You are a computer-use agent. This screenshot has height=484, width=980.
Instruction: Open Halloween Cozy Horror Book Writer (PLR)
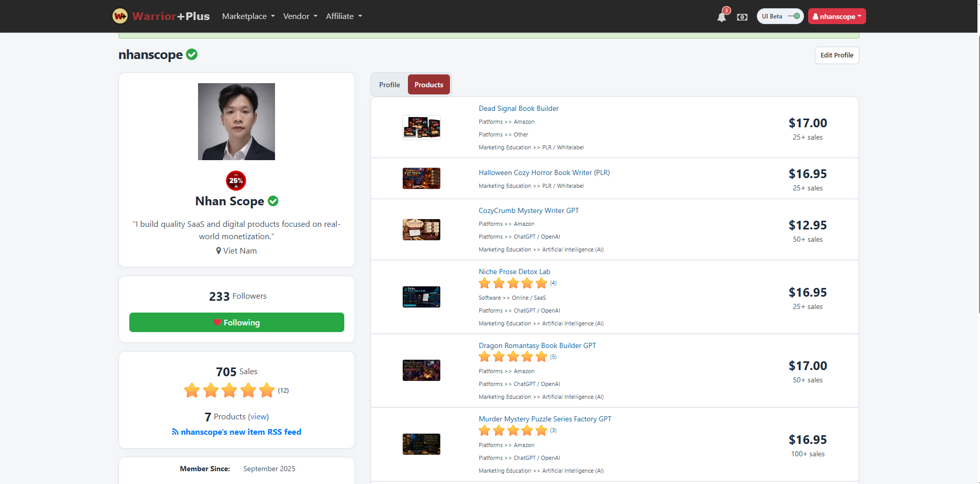click(544, 172)
